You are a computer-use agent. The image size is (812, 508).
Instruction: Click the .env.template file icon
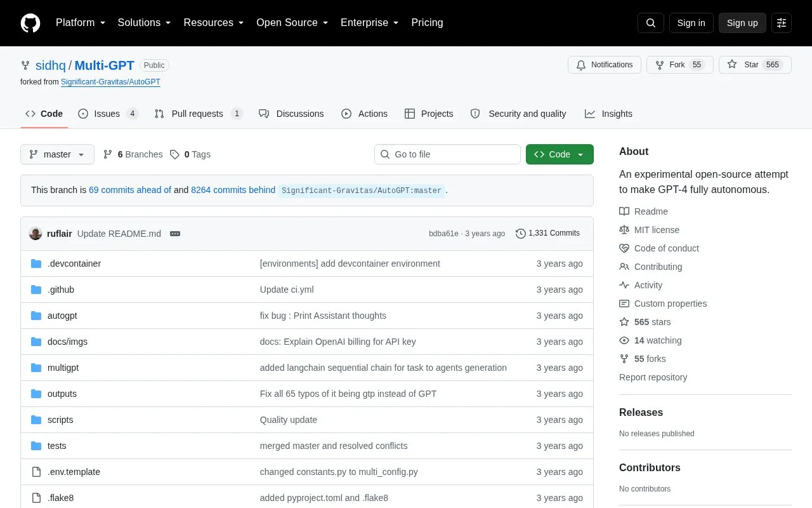pyautogui.click(x=36, y=472)
